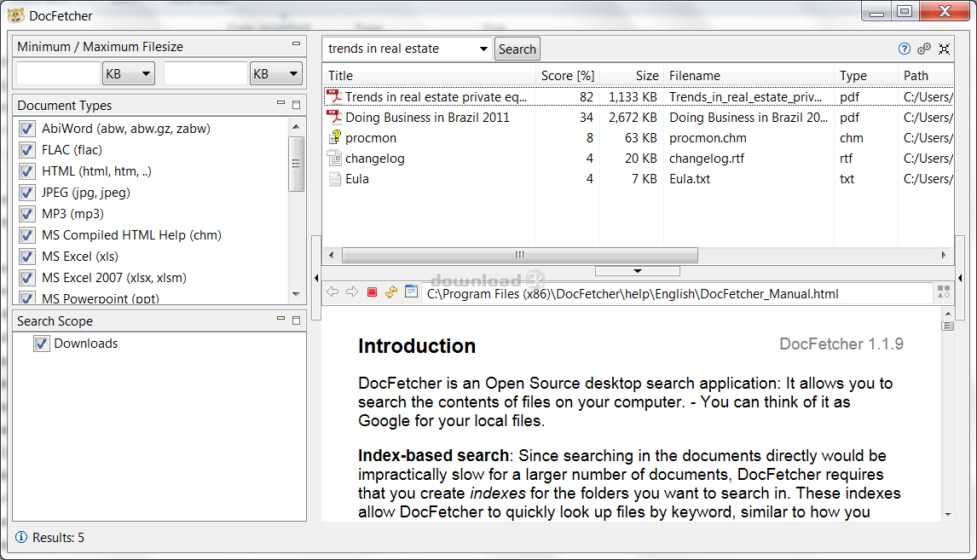Image resolution: width=977 pixels, height=560 pixels.
Task: Click 1,133 KB size cell
Action: 633,96
